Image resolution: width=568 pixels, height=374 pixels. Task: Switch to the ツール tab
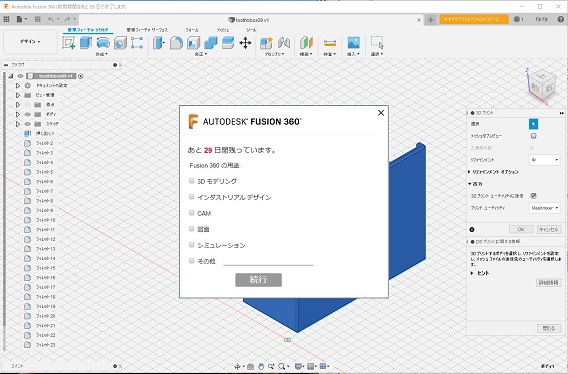click(x=251, y=30)
